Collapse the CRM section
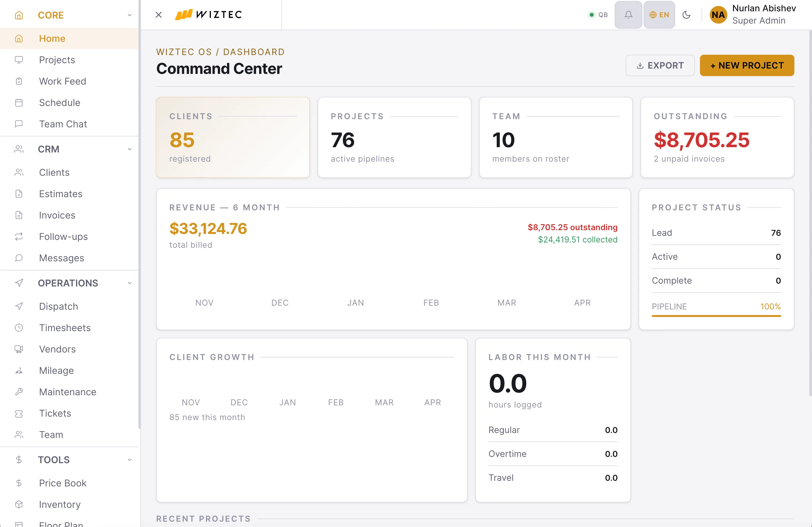 (129, 149)
